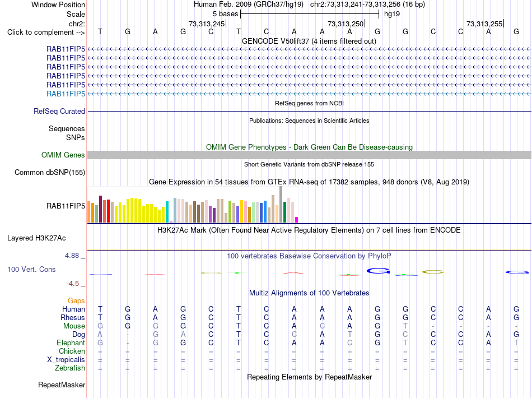Click the 'Click to complement -->' label
This screenshot has height=398, width=532.
point(46,33)
